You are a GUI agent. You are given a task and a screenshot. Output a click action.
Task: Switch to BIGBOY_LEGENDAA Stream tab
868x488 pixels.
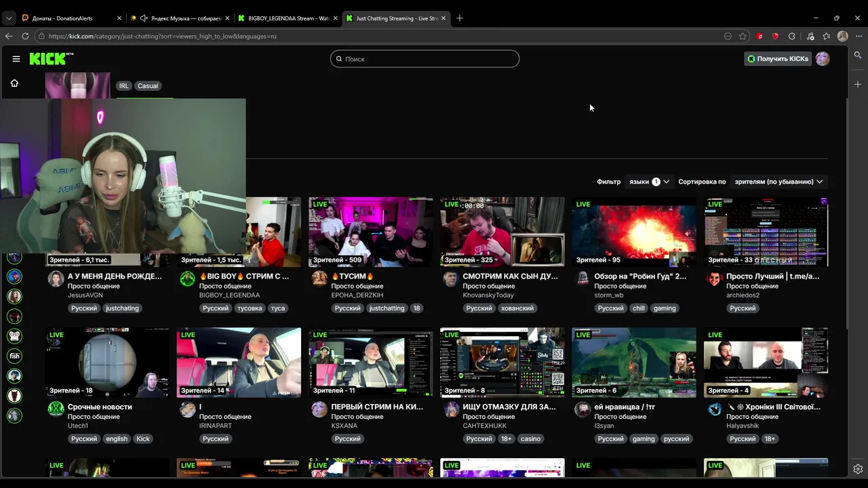pos(288,18)
